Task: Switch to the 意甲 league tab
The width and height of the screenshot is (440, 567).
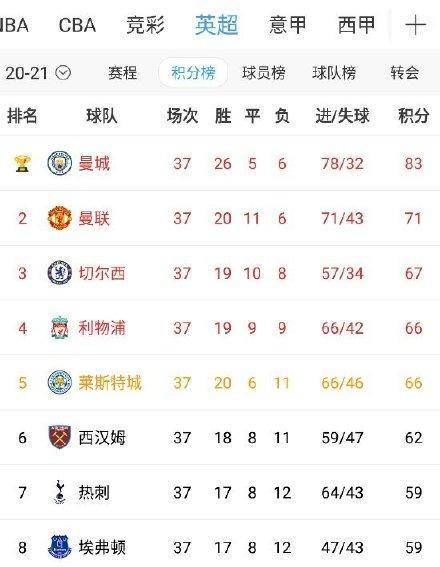Action: (287, 25)
